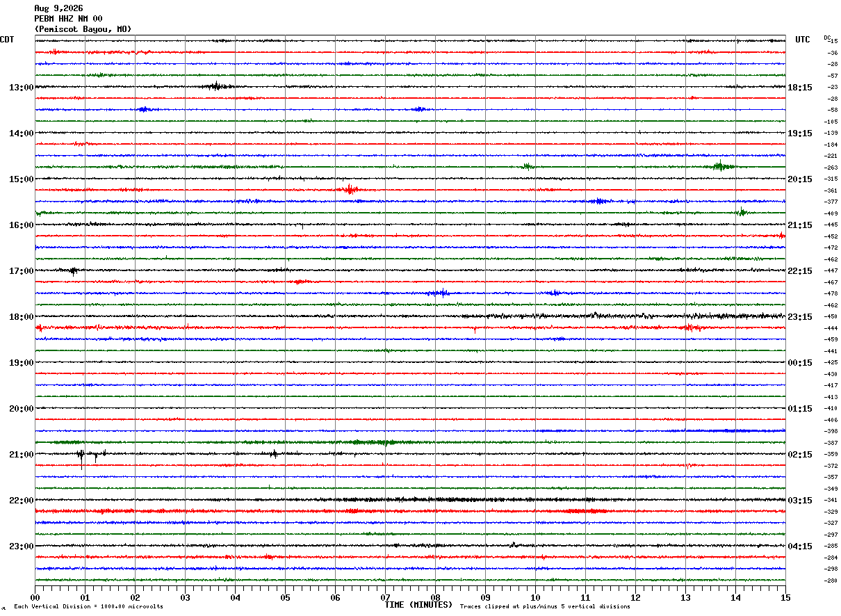Image resolution: width=841 pixels, height=616 pixels.
Task: Click the Aug 9,2026 date header
Action: click(x=58, y=8)
